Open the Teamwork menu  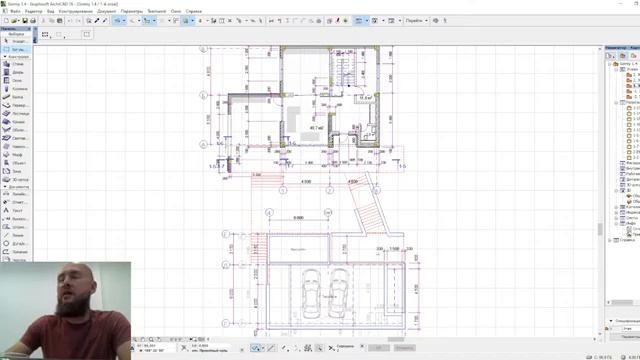coord(157,11)
